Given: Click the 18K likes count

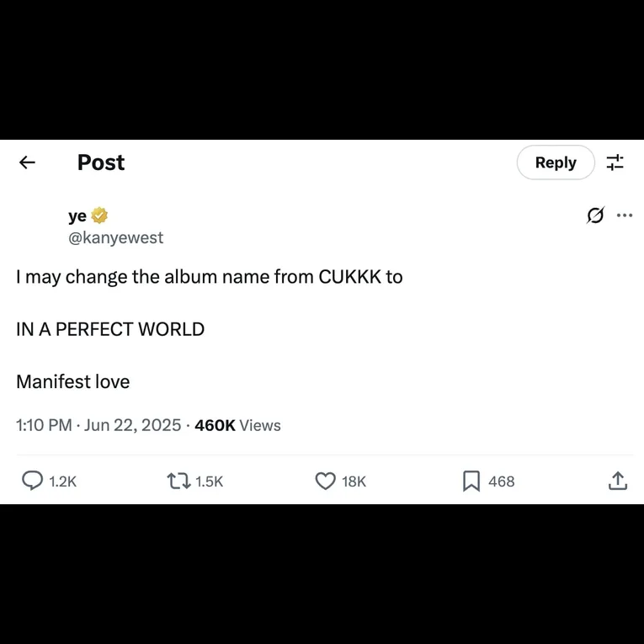Looking at the screenshot, I should (x=354, y=482).
